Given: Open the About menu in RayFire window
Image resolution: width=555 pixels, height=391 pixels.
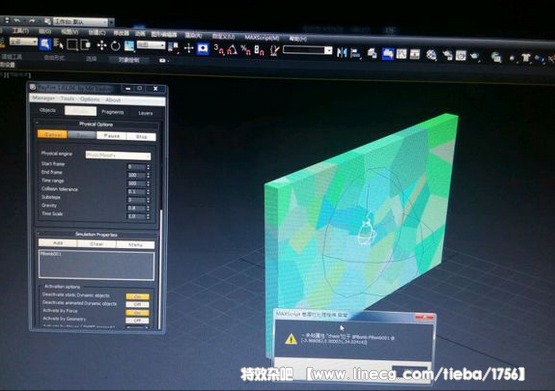Looking at the screenshot, I should click(113, 100).
